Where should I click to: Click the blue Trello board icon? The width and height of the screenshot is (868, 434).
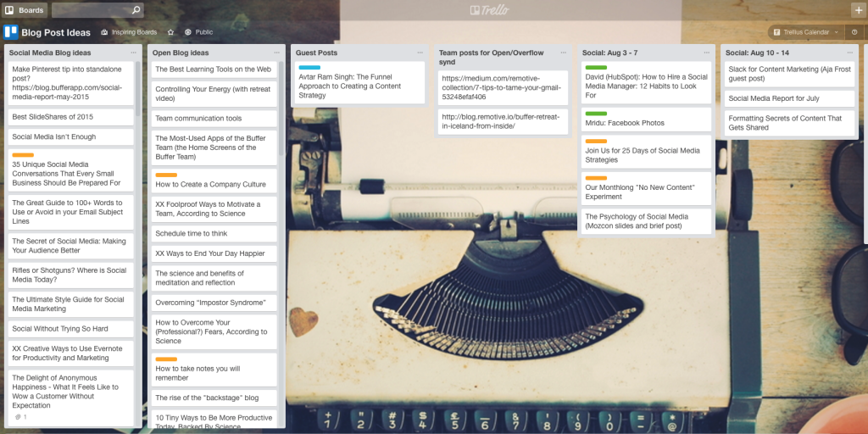10,32
